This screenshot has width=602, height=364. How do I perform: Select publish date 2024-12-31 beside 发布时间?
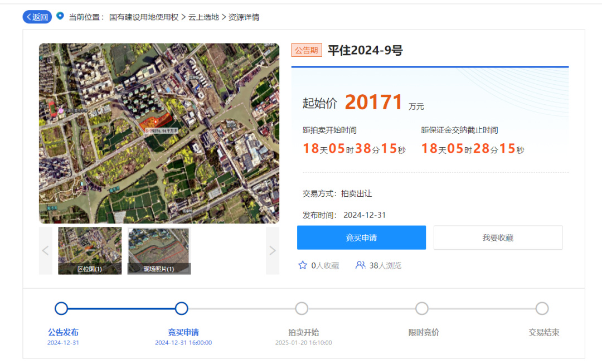click(365, 215)
